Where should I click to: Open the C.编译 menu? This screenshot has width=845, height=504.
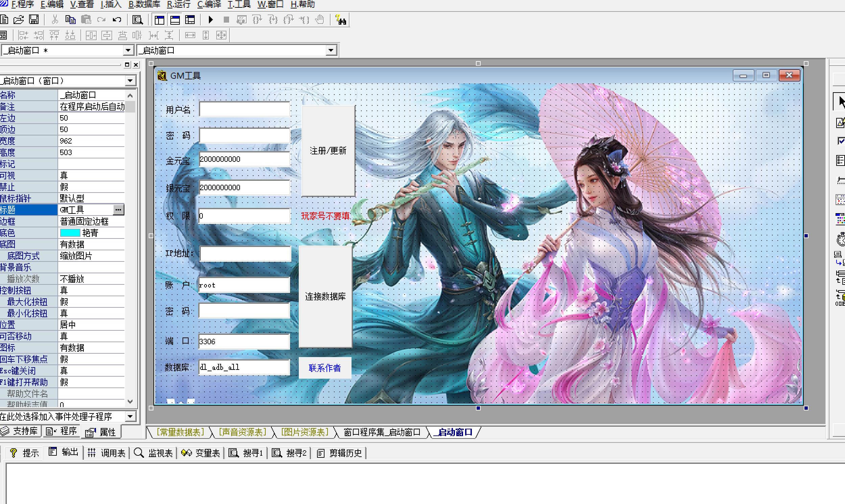pyautogui.click(x=209, y=4)
